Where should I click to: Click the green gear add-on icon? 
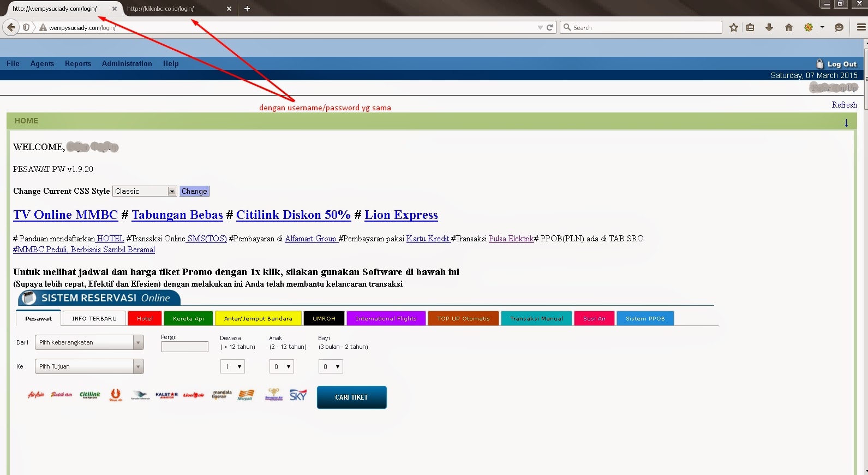809,27
